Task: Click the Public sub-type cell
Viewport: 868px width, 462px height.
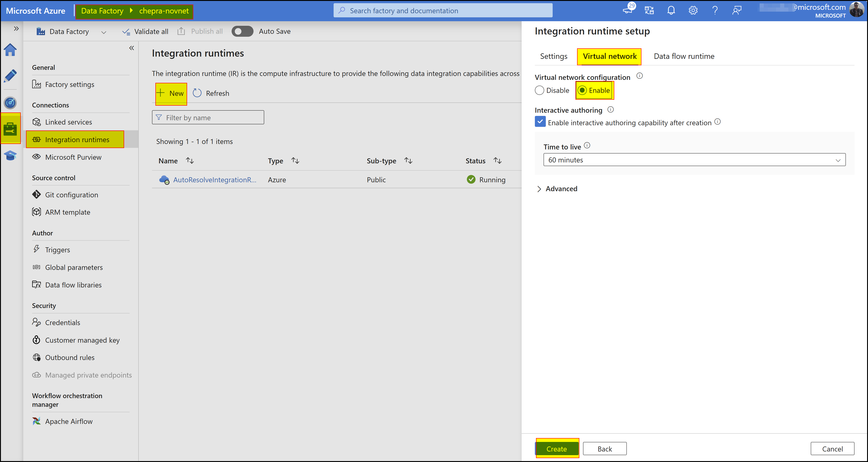Action: 376,180
